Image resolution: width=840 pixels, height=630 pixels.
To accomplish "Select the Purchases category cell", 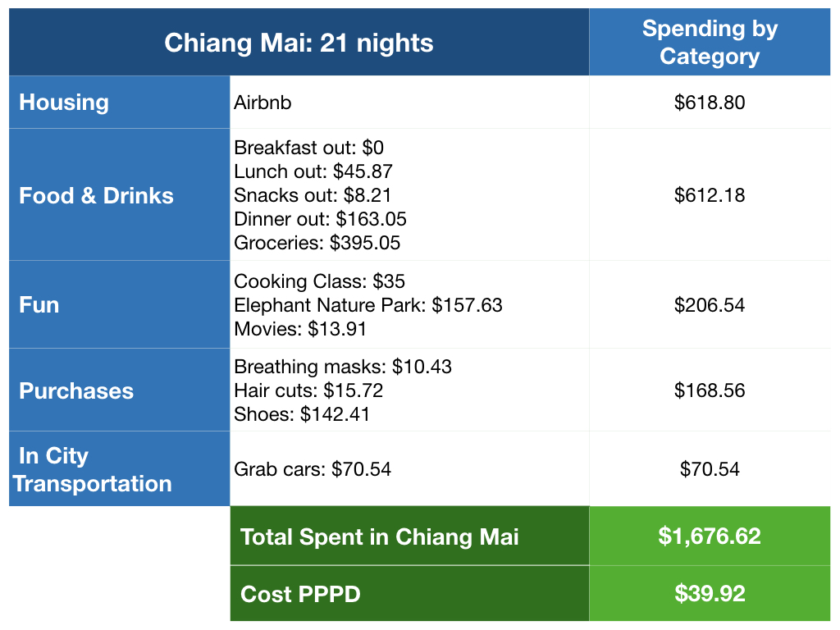I will 119,390.
